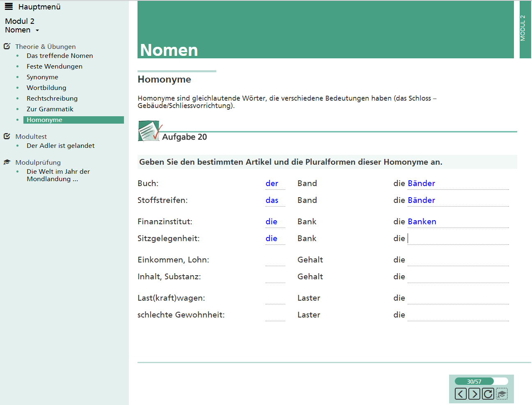The width and height of the screenshot is (532, 405).
Task: Click the Modultest checkmark icon
Action: 7,136
